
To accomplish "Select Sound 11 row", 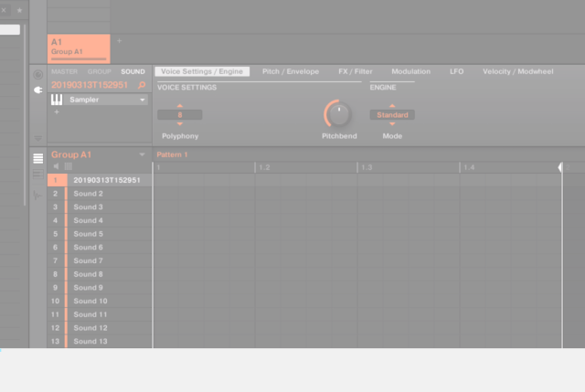I will coord(100,314).
